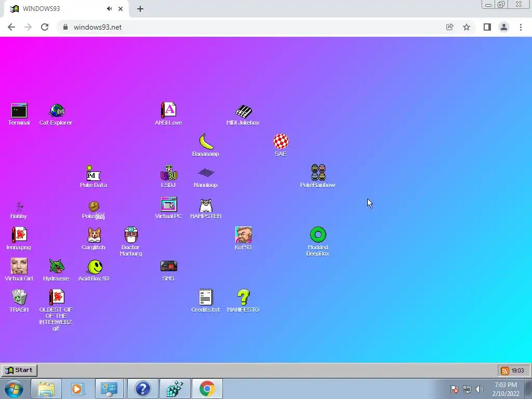Launch the SMS console icon
532x399 pixels.
[x=169, y=271]
